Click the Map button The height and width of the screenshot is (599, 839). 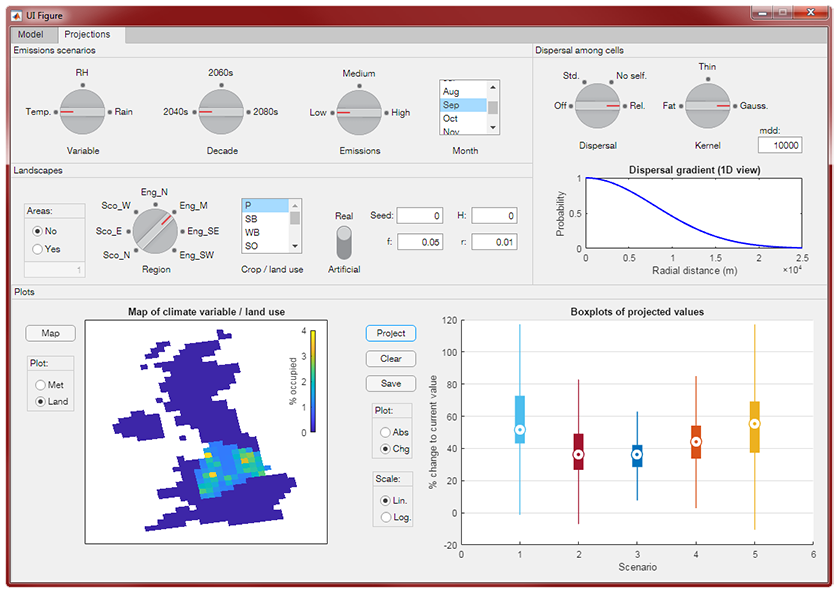click(50, 333)
